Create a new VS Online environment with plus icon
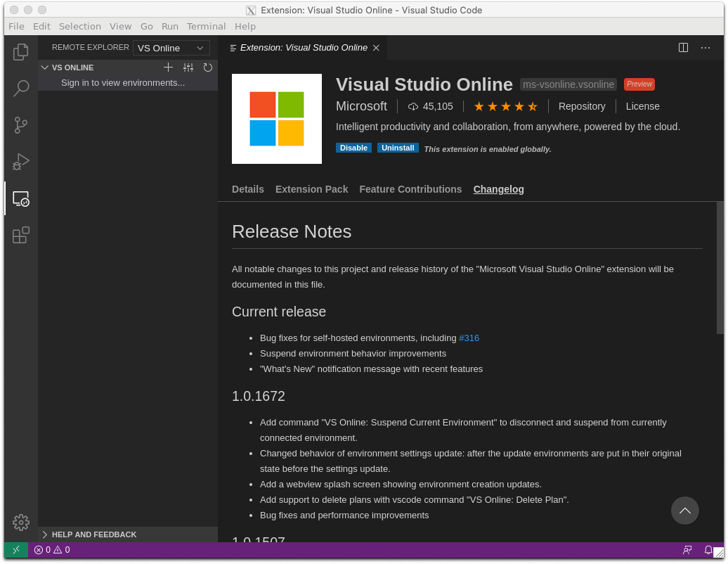This screenshot has width=728, height=564. (168, 68)
